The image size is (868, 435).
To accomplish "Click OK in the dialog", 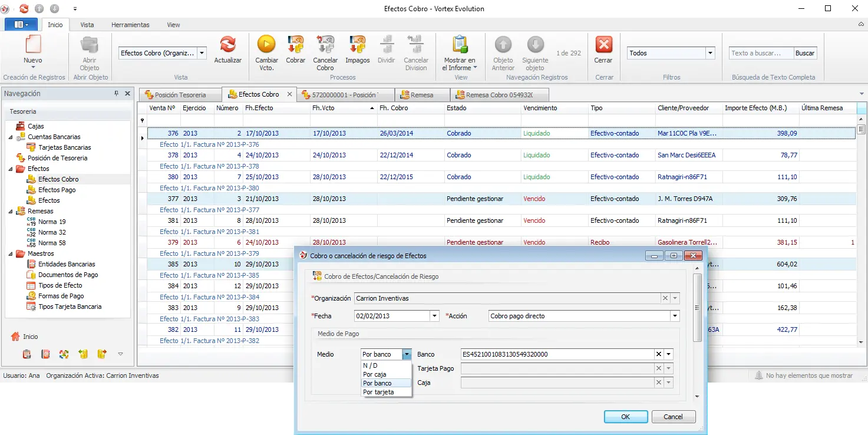I will tap(626, 417).
